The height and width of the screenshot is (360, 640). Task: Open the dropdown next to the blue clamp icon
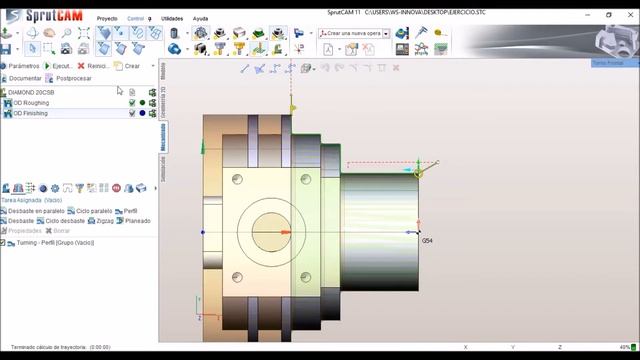[x=311, y=33]
